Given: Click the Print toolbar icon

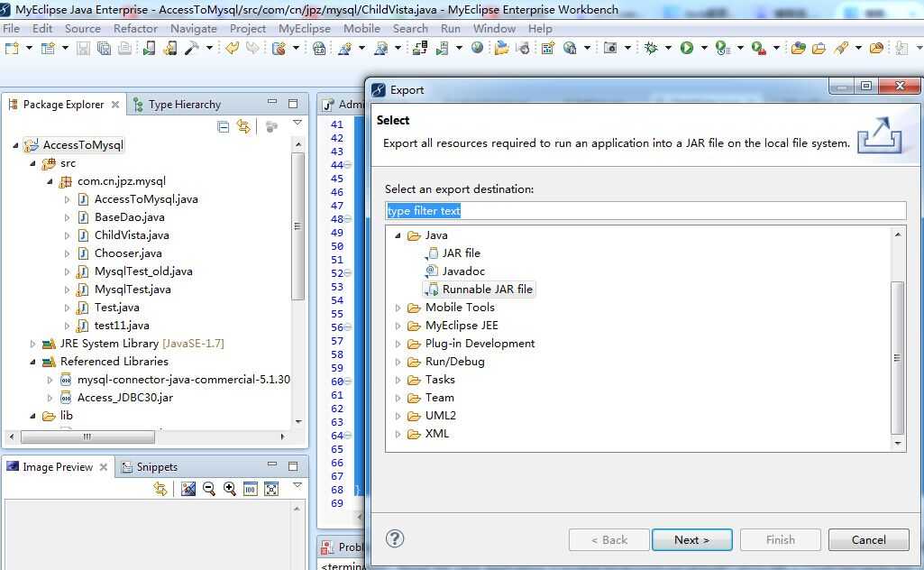Looking at the screenshot, I should (124, 49).
